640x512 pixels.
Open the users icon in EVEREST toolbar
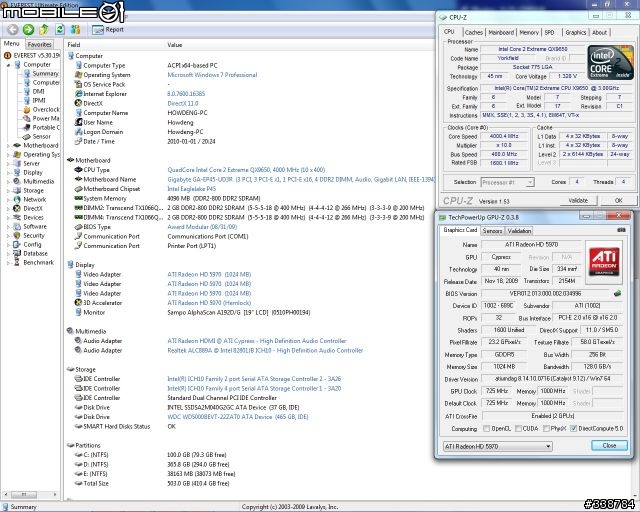tap(76, 29)
